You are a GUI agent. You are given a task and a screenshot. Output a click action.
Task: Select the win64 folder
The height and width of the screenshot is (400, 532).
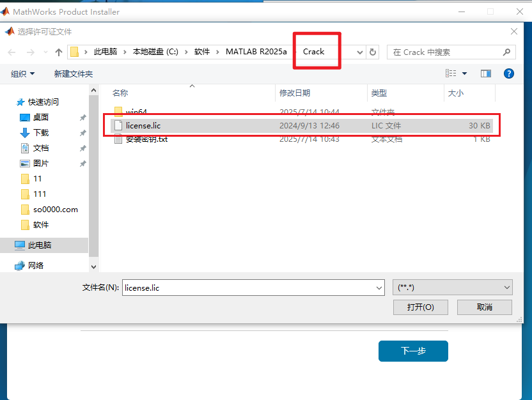point(136,112)
